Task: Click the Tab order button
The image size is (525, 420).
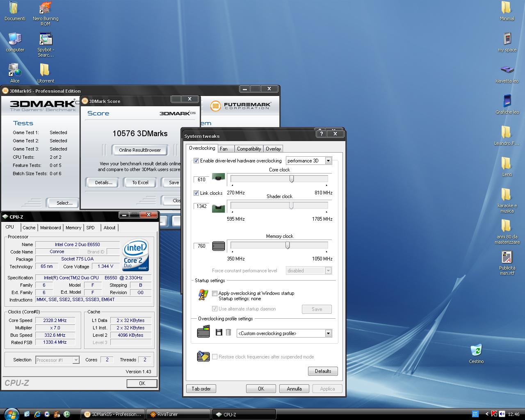Action: [201, 389]
